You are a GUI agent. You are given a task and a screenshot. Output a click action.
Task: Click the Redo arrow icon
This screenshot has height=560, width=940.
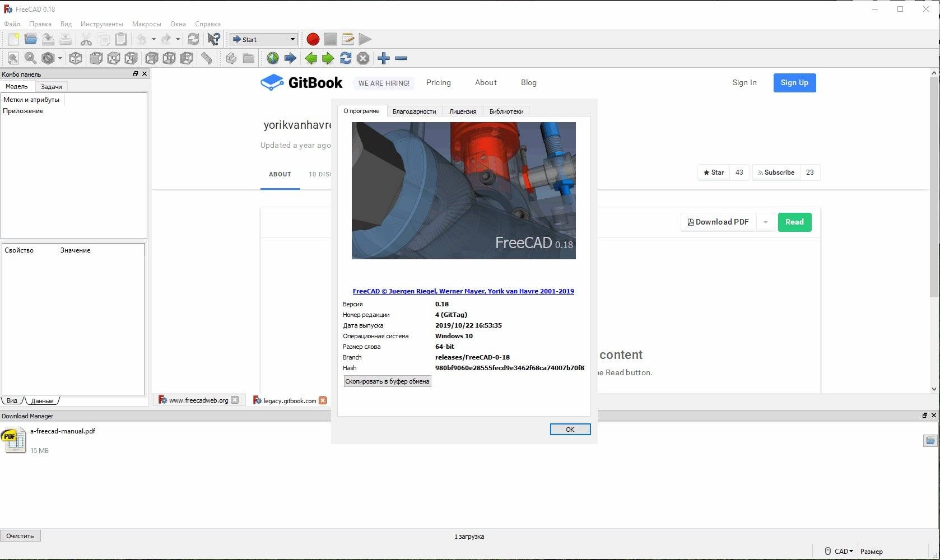[166, 39]
